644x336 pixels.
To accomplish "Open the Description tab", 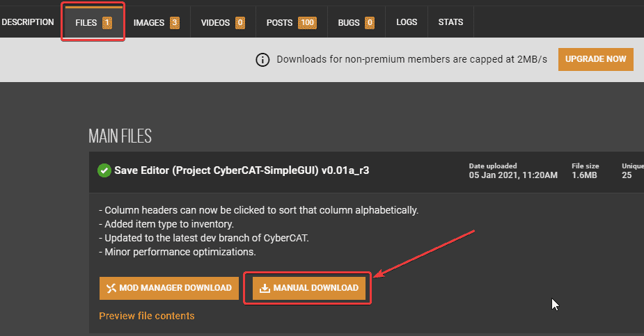I will (28, 22).
